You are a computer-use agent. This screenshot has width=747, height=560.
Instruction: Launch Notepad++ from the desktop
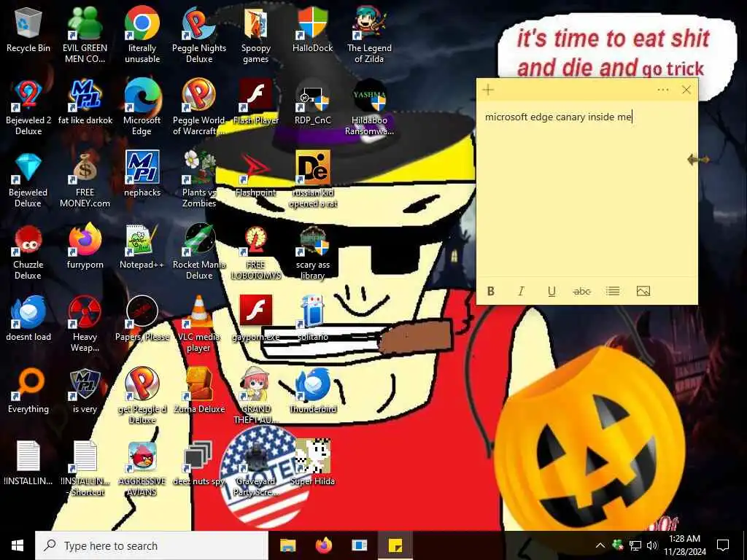[x=142, y=246]
